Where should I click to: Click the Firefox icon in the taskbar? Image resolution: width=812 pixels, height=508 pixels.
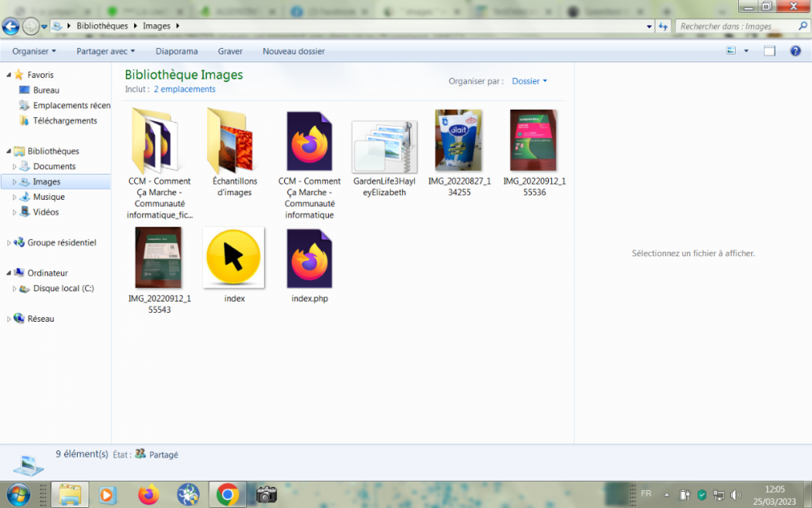click(148, 494)
